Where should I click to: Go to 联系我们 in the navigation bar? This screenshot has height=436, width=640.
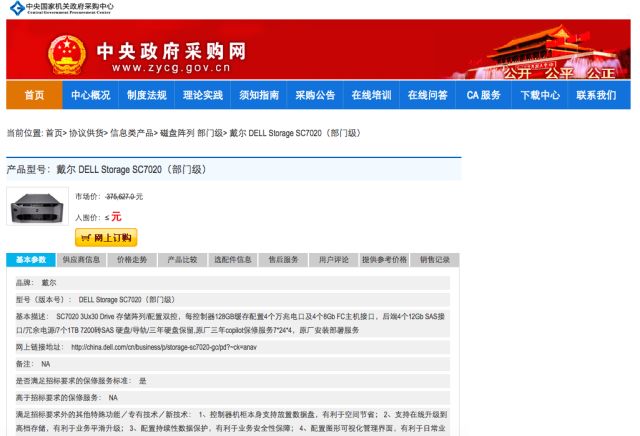[x=596, y=95]
